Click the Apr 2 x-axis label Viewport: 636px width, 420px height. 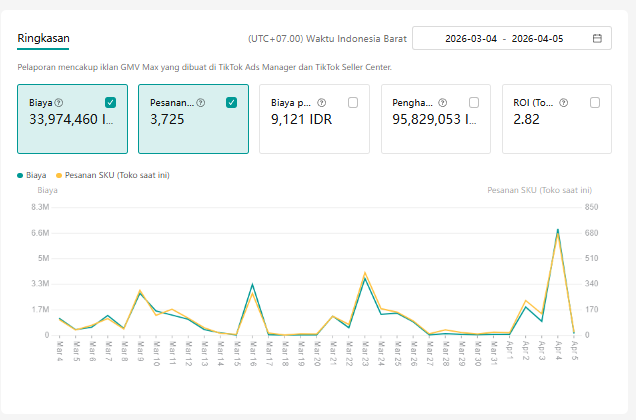(526, 351)
